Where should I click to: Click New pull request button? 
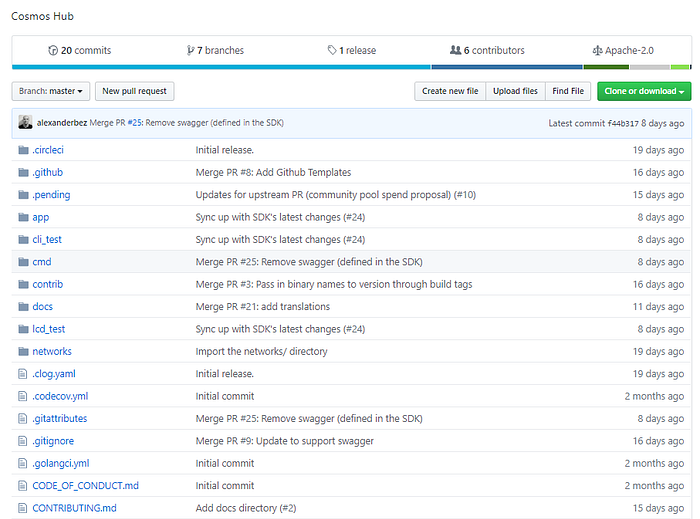134,91
